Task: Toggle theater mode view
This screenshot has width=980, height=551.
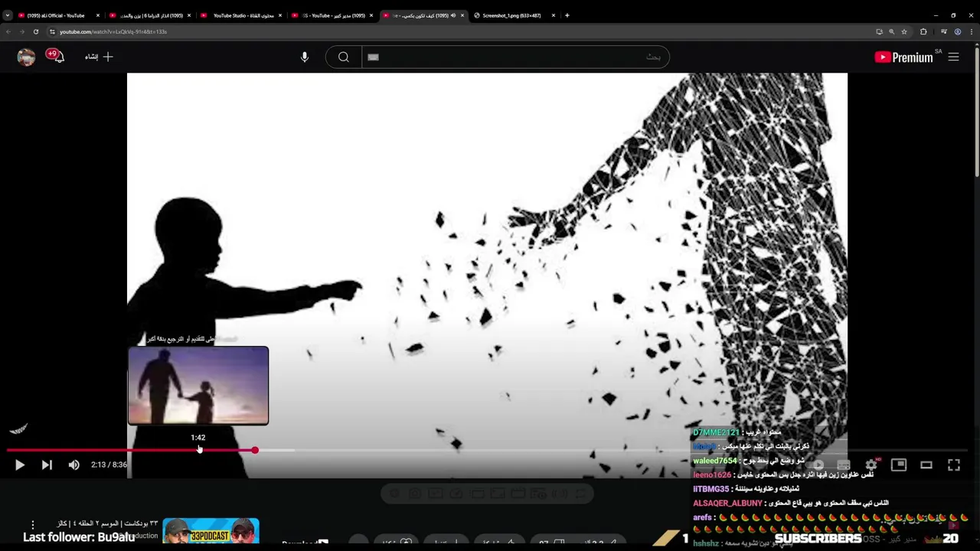Action: click(x=926, y=465)
